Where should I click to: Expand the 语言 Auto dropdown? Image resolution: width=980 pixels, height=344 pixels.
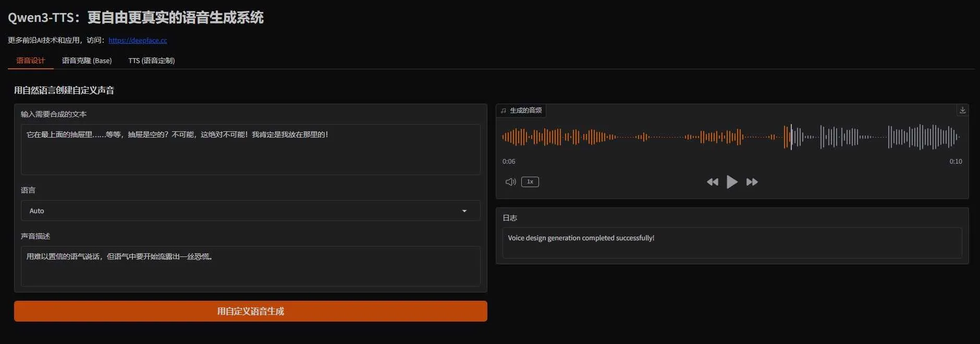pyautogui.click(x=250, y=211)
